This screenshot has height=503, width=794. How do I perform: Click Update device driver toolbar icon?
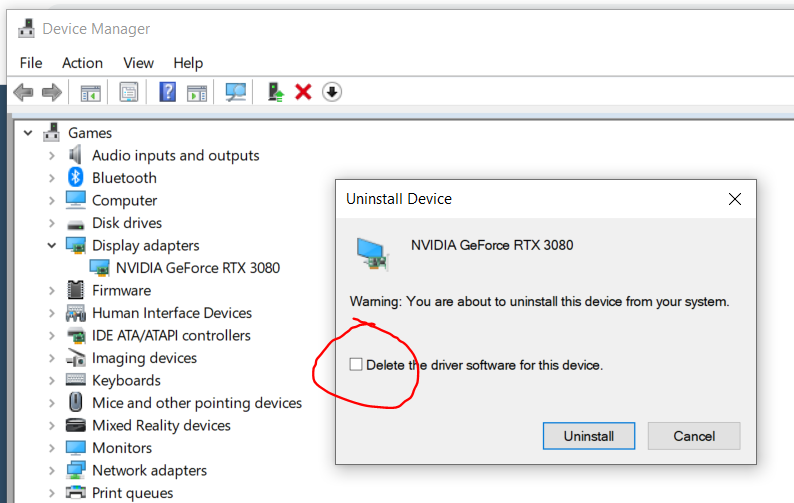(275, 92)
